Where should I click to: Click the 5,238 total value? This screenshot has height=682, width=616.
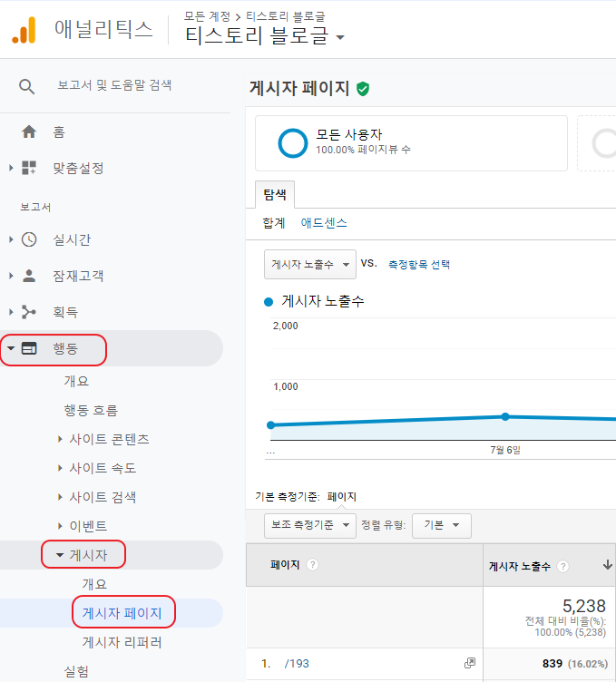click(x=584, y=606)
